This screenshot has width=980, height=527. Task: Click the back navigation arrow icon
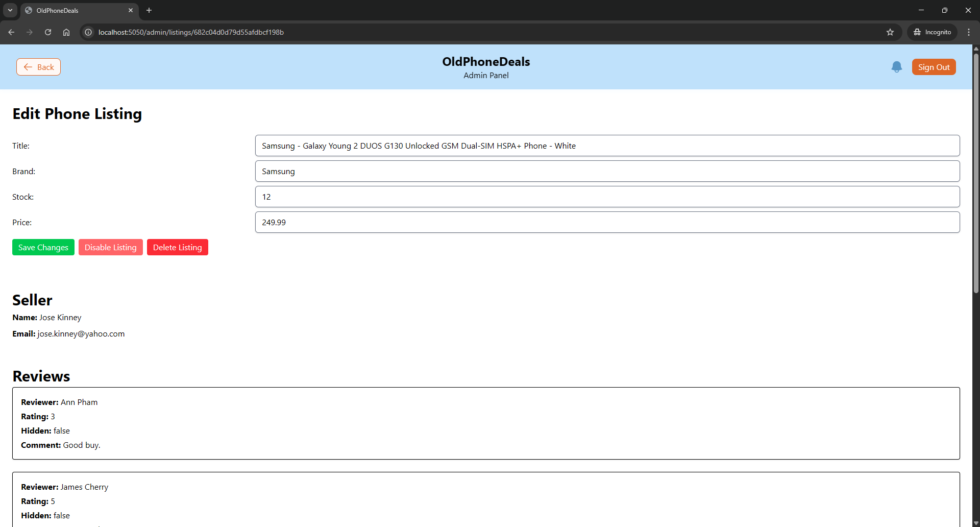tap(11, 32)
